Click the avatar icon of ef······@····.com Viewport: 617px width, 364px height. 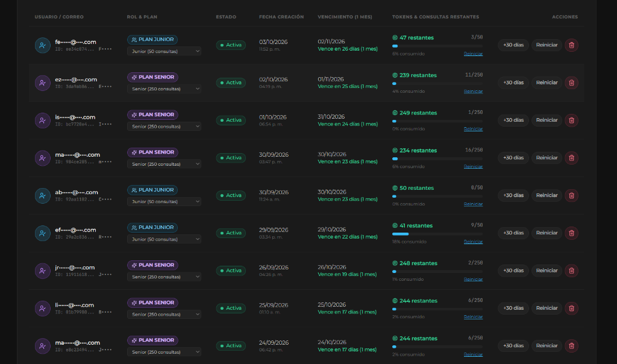tap(43, 233)
